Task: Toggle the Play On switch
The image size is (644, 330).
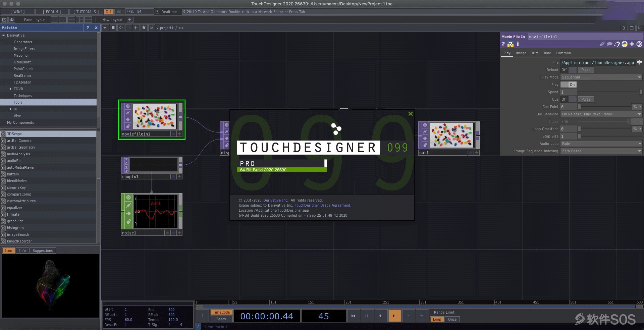Action: (x=568, y=85)
